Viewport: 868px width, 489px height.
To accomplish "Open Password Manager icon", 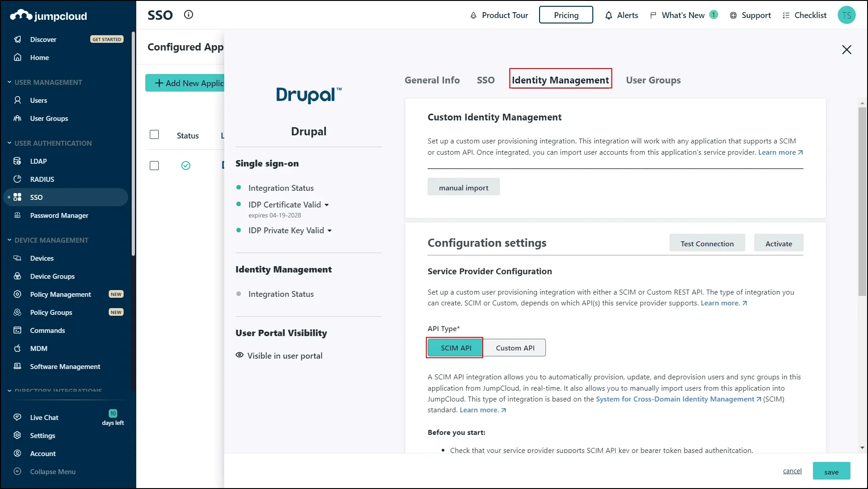I will [x=18, y=215].
